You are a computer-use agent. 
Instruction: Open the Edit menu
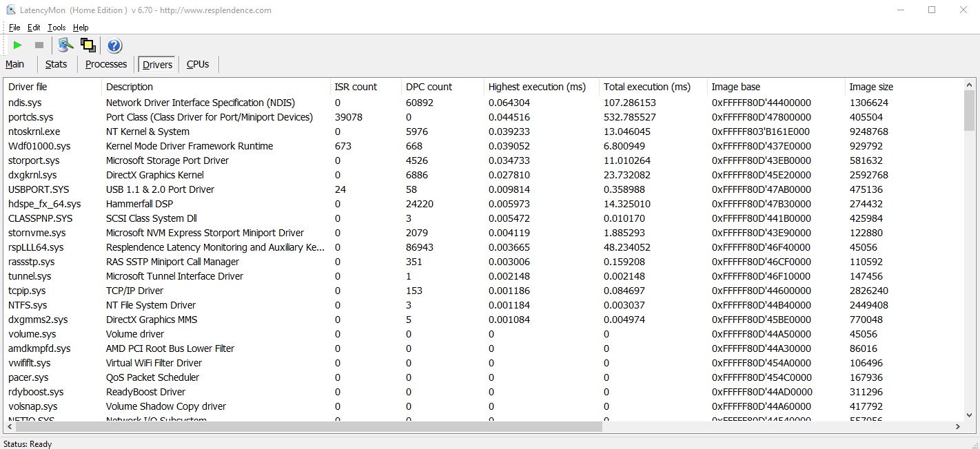34,28
